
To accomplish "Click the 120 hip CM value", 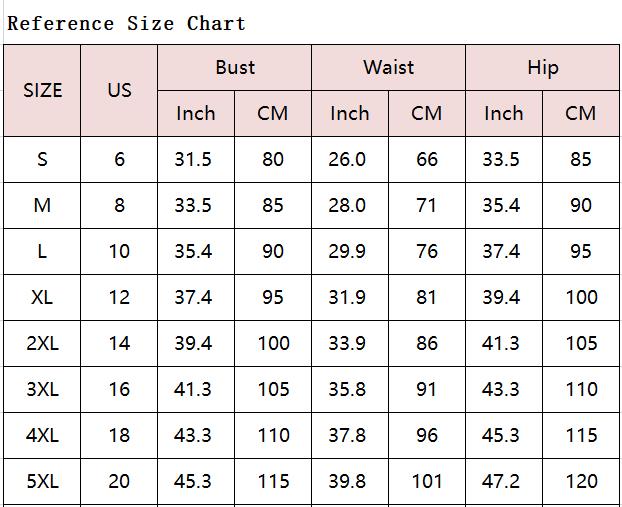I will (582, 482).
